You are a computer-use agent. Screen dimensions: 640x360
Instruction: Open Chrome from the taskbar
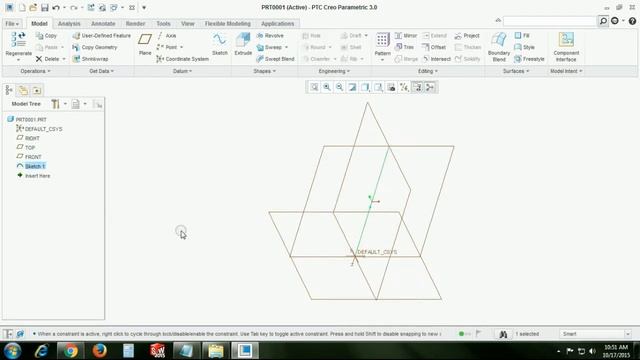point(70,351)
